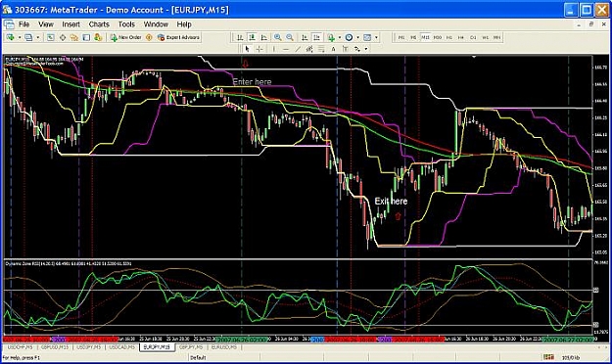Screen dimensions: 612x364
Task: Select the trendline drawing tool
Action: click(298, 49)
